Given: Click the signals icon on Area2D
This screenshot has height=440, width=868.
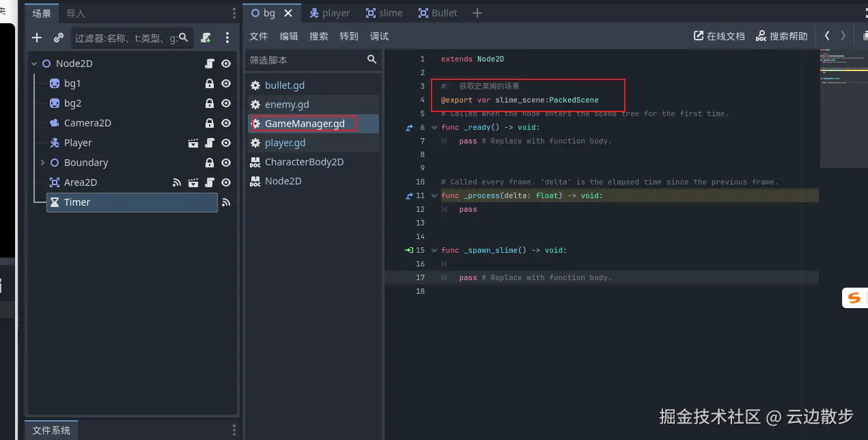Looking at the screenshot, I should 177,182.
